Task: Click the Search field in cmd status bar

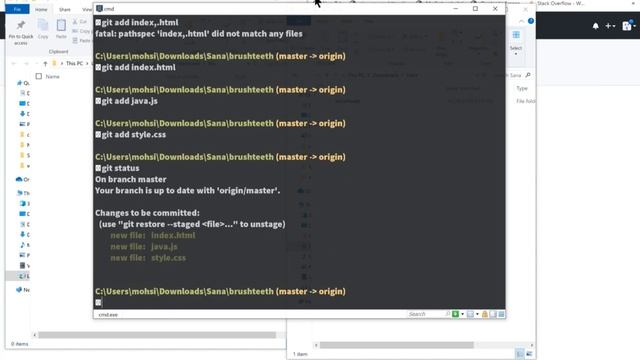Action: point(427,314)
